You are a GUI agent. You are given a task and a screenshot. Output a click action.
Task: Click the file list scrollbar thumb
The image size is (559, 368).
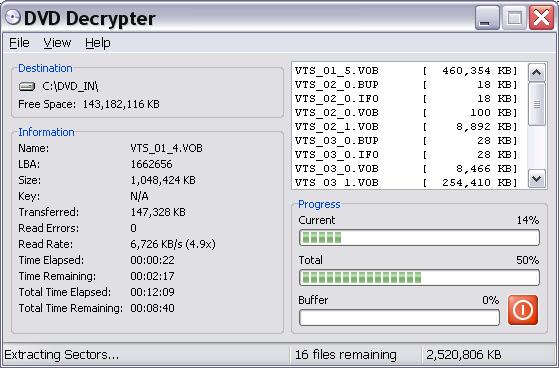tap(537, 104)
